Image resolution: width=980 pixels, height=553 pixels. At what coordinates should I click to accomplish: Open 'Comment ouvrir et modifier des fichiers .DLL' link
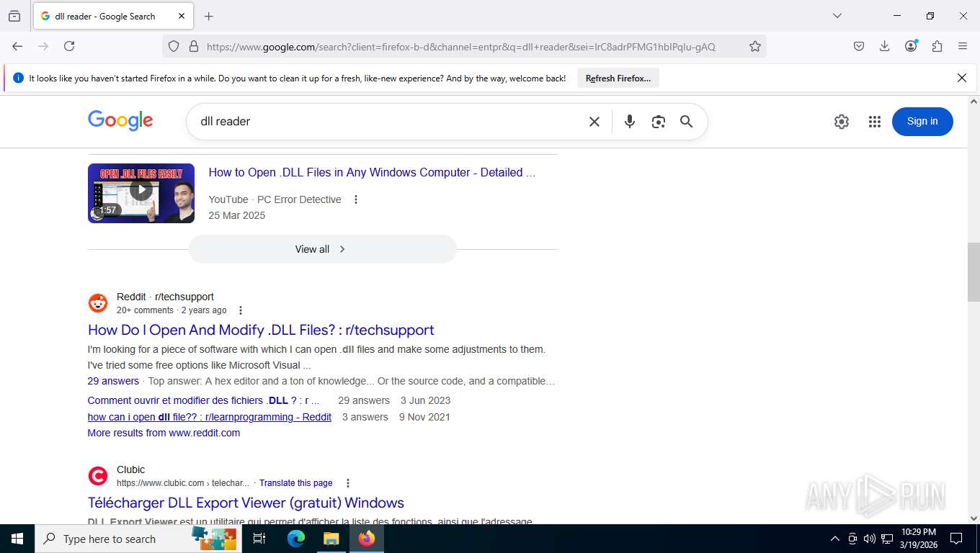tap(203, 400)
